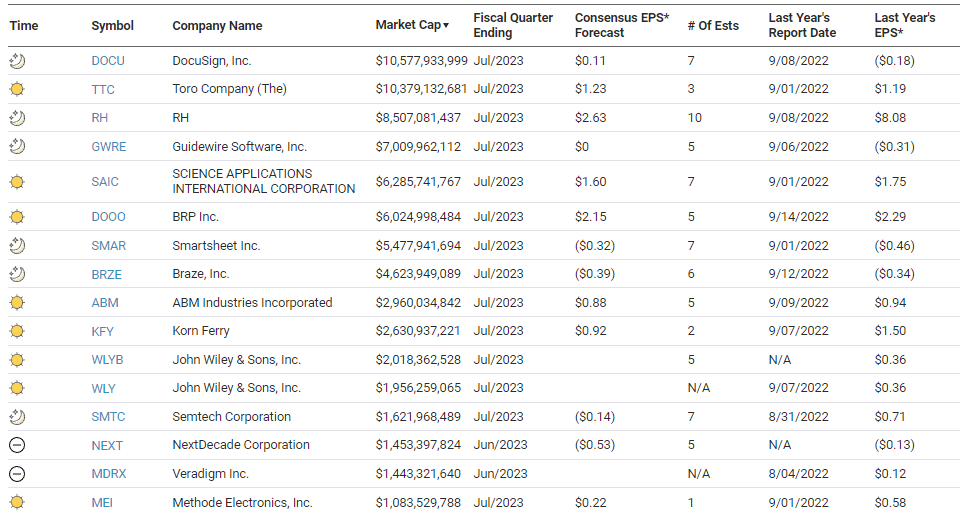962x516 pixels.
Task: Select last year's EPS $8.08
Action: (x=890, y=118)
